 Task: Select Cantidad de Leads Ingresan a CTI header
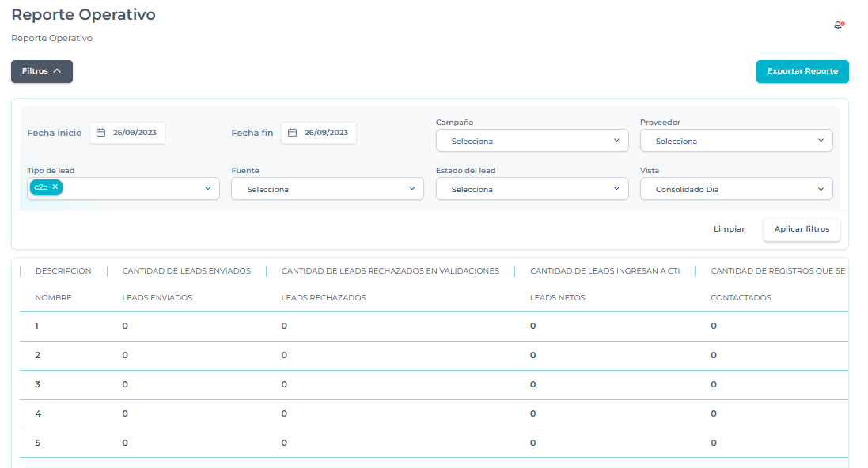coord(605,270)
